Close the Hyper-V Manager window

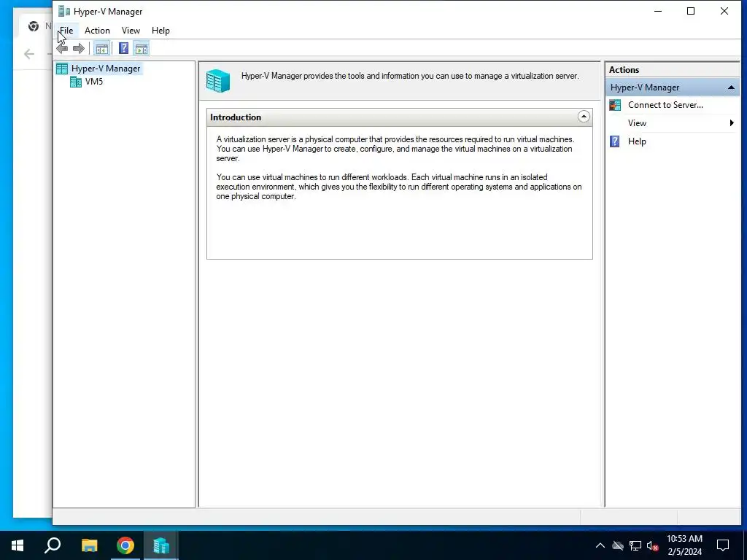point(724,11)
